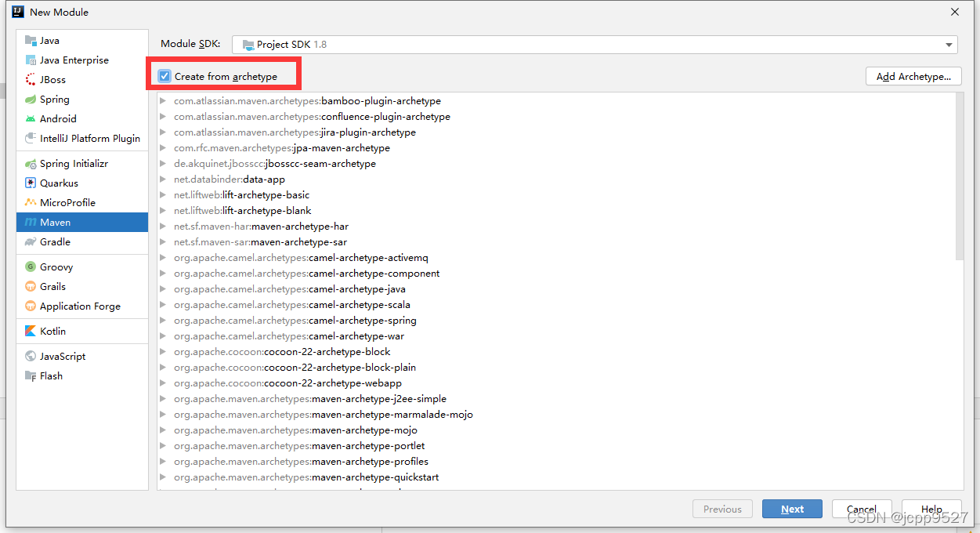980x533 pixels.
Task: Expand bamboo-plugin-archetype node
Action: tap(163, 101)
